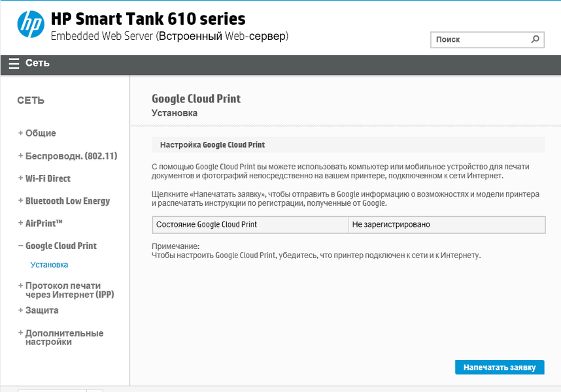The height and width of the screenshot is (392, 561).
Task: Click the HP logo
Action: [x=29, y=25]
